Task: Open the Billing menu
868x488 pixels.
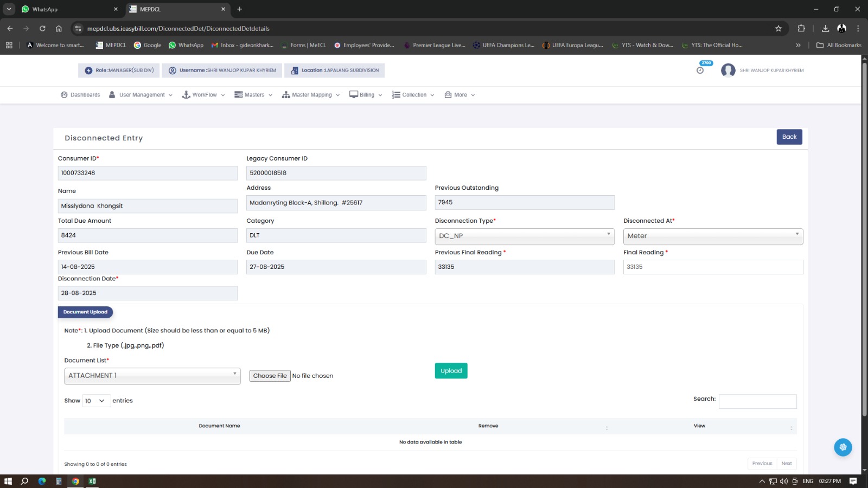Action: pyautogui.click(x=366, y=95)
